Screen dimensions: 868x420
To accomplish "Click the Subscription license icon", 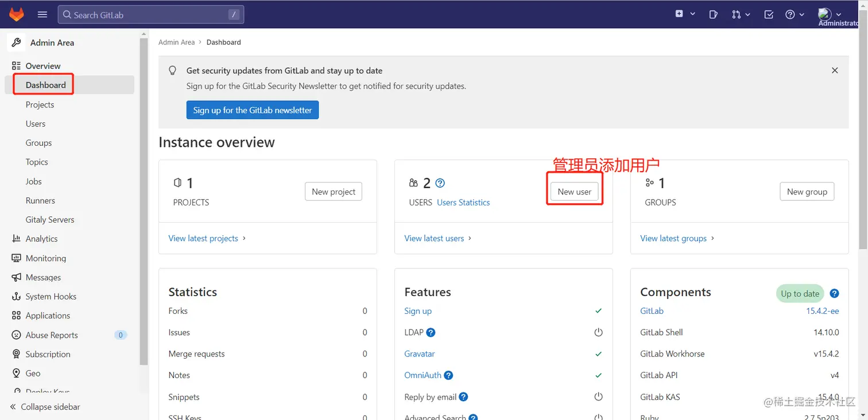I will (x=16, y=354).
